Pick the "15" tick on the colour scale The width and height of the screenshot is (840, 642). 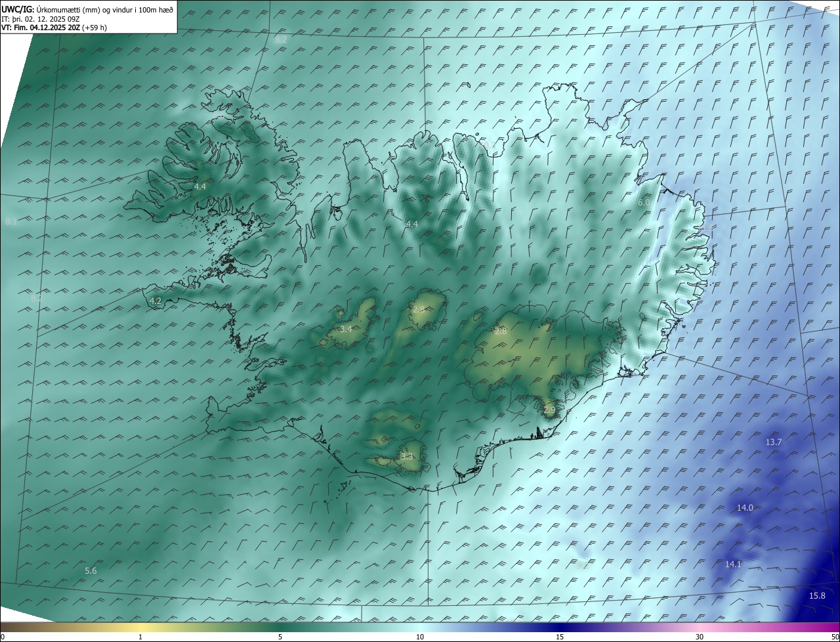pos(560,637)
